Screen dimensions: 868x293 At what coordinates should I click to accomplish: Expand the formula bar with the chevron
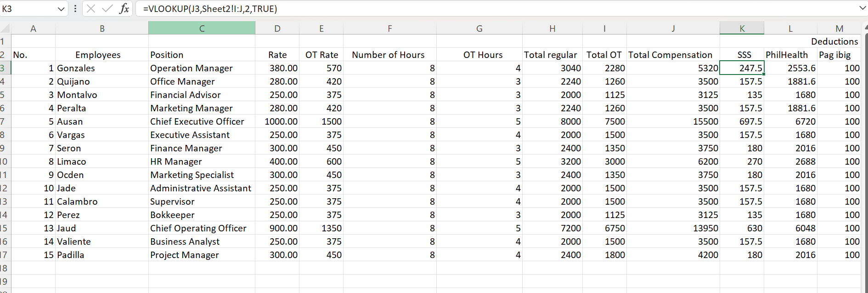(862, 8)
